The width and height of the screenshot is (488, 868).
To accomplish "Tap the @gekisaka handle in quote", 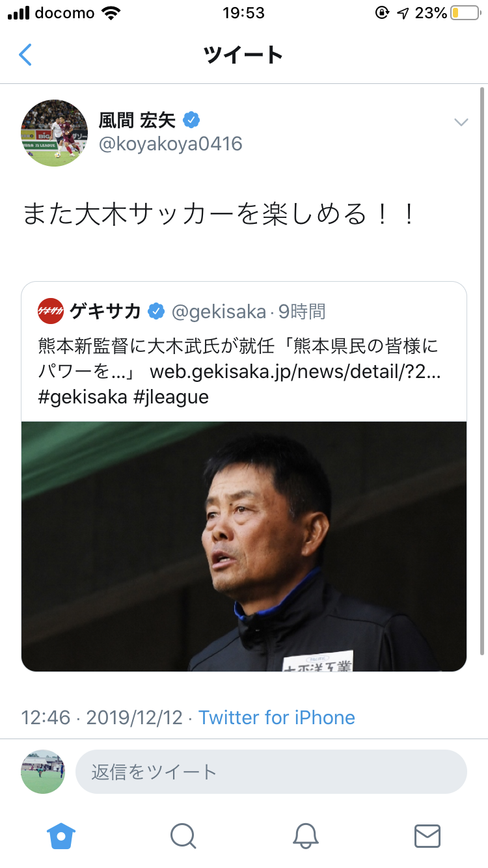I will 219,312.
